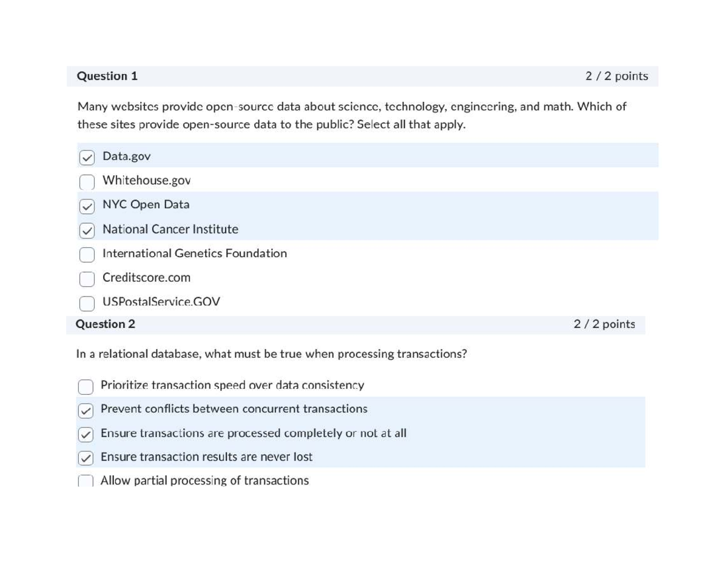
Task: Uncheck the Ensure transaction results are never lost option
Action: [86, 458]
